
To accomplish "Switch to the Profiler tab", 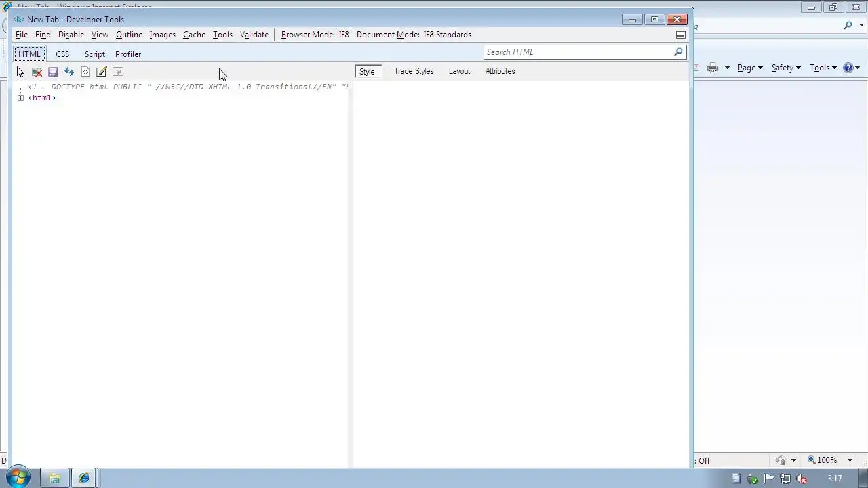I will (128, 54).
